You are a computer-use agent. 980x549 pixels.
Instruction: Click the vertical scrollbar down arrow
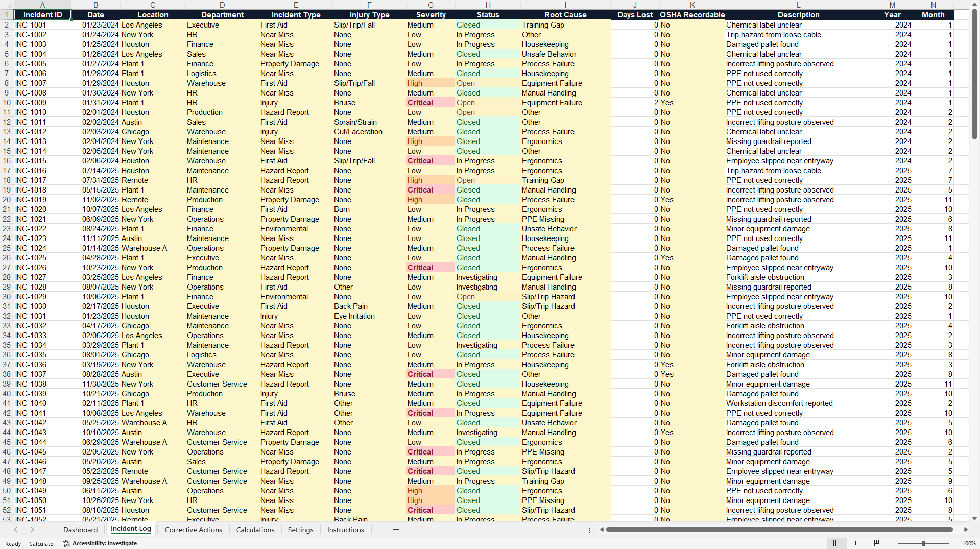point(974,518)
